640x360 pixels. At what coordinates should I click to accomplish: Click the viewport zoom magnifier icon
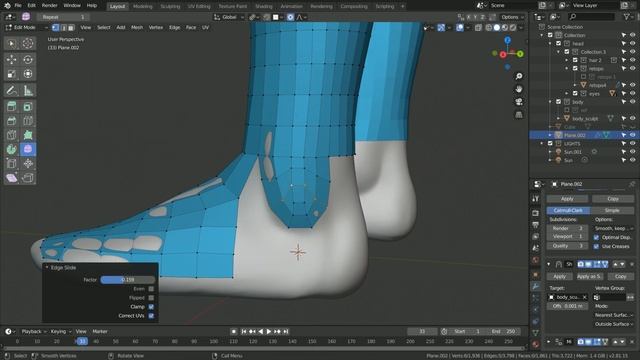pos(519,76)
